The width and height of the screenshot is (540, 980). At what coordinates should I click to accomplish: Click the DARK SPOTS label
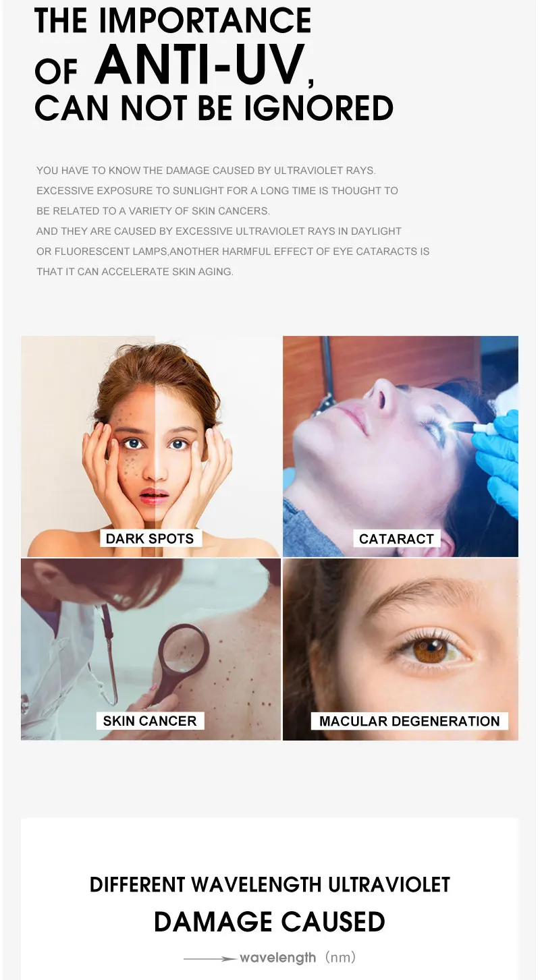click(x=150, y=538)
